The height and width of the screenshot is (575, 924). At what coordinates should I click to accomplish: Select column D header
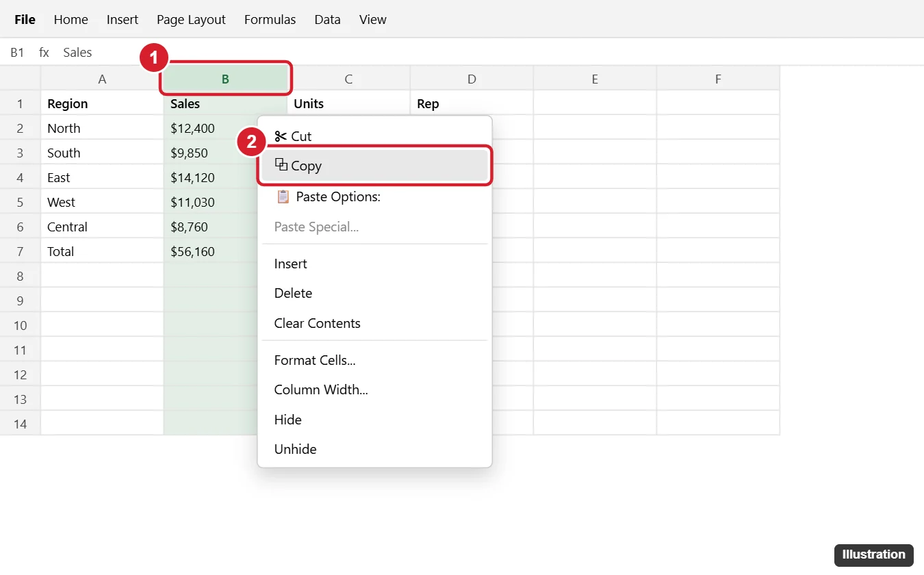[472, 79]
